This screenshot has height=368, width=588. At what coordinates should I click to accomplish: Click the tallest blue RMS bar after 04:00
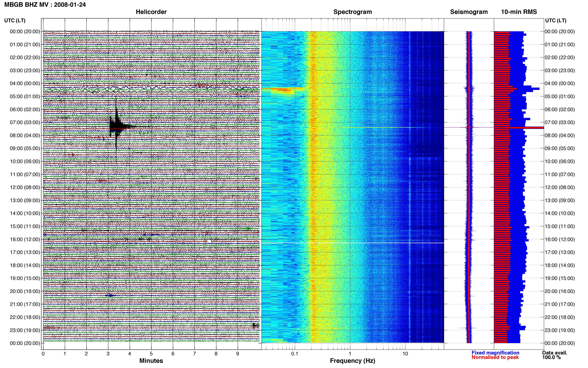517,89
